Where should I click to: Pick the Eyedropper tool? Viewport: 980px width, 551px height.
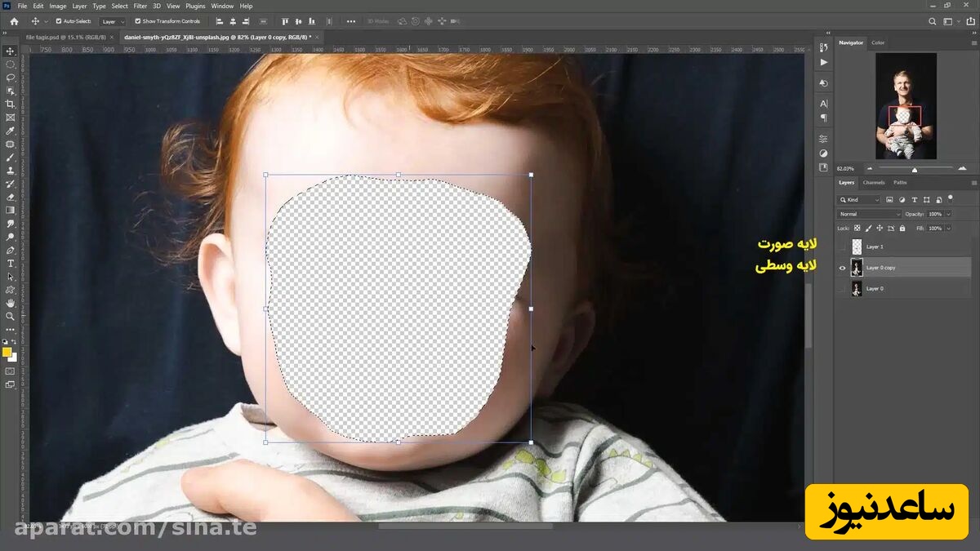(x=11, y=131)
